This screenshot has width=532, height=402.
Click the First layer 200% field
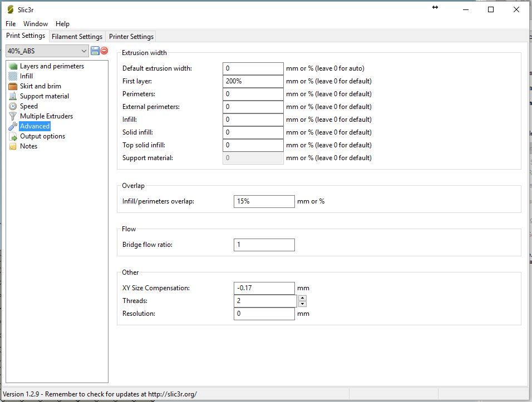tap(253, 81)
